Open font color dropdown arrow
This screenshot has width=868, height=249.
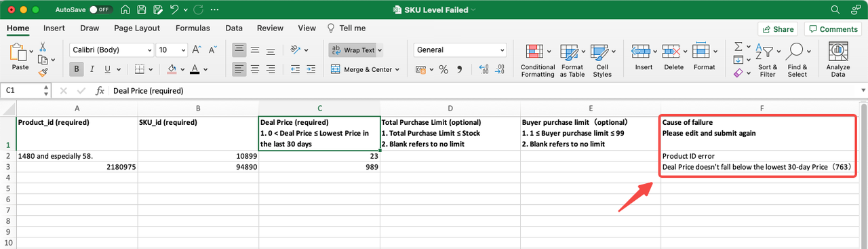click(x=205, y=69)
